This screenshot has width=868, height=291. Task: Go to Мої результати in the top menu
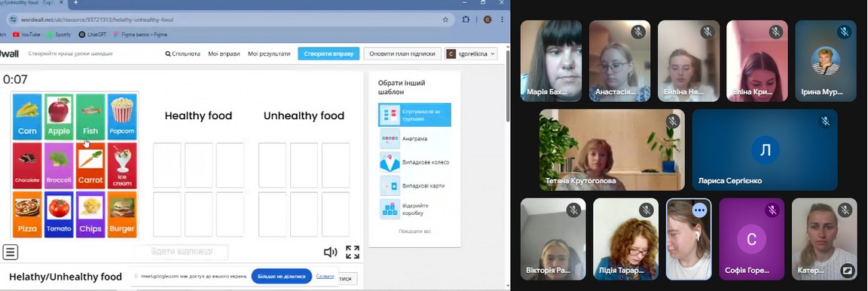click(x=269, y=54)
